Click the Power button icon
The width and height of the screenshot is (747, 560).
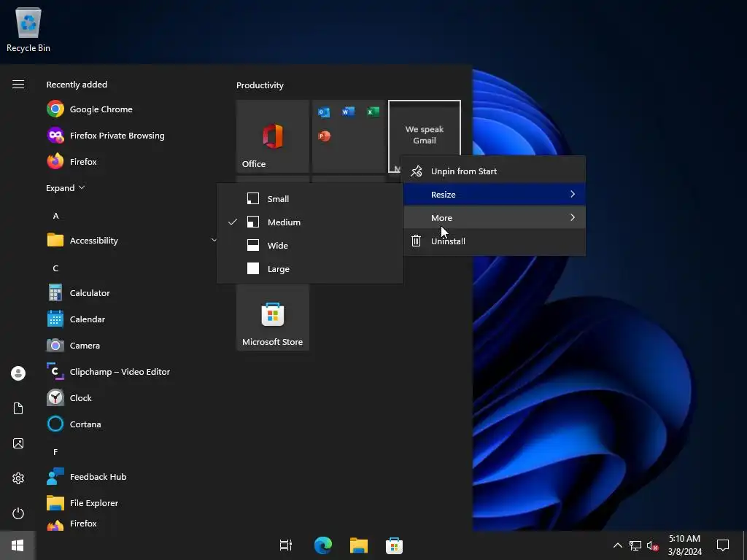tap(18, 513)
